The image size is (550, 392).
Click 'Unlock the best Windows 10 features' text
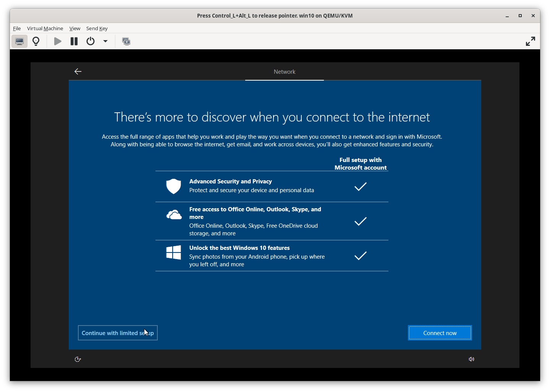[x=239, y=248]
